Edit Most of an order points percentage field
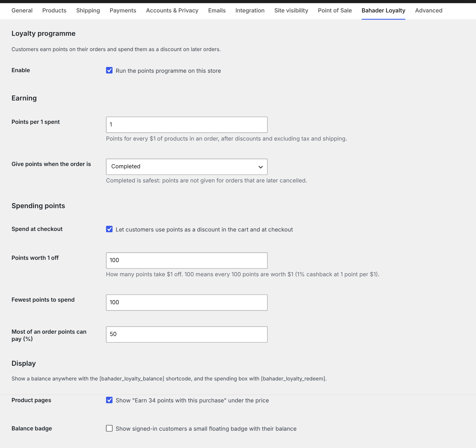The width and height of the screenshot is (476, 448). pyautogui.click(x=187, y=334)
